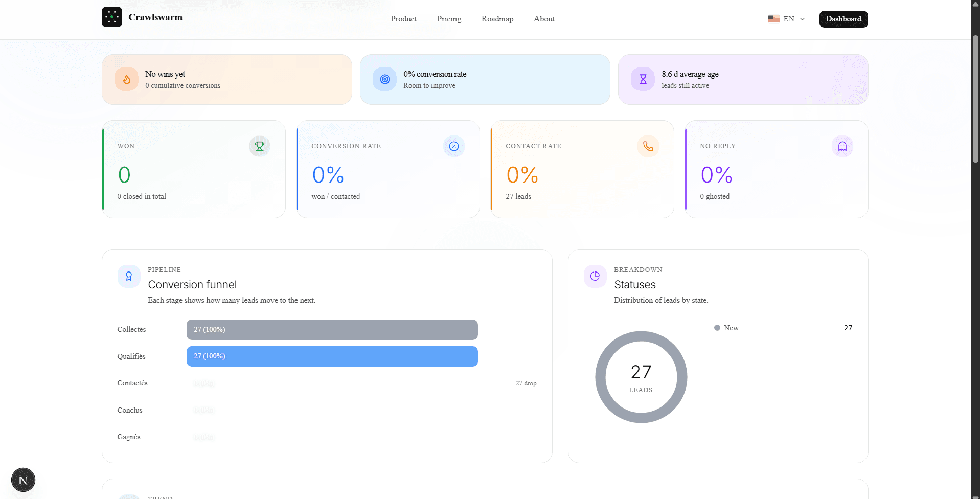Click the trophy icon on the Won card
The height and width of the screenshot is (499, 980).
pyautogui.click(x=260, y=146)
